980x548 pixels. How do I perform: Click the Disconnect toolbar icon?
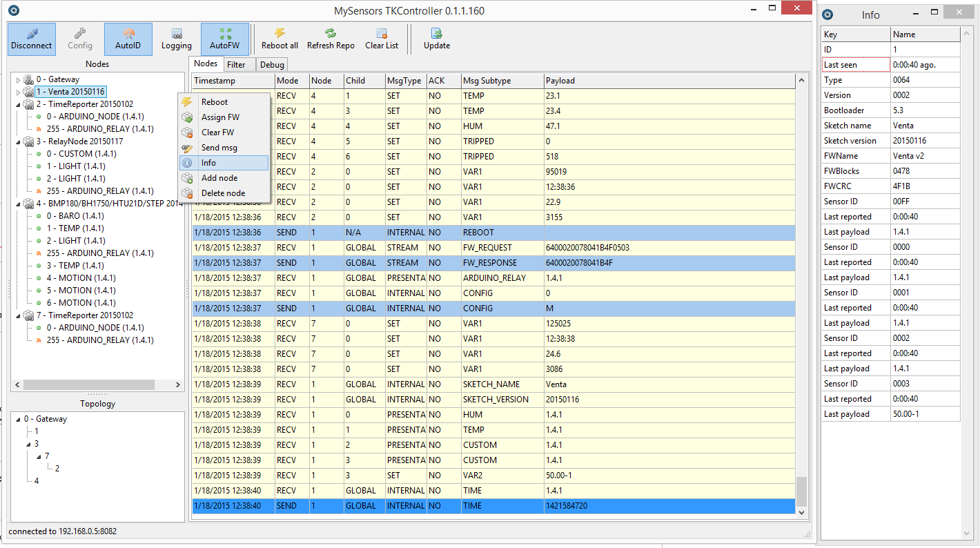pos(32,33)
